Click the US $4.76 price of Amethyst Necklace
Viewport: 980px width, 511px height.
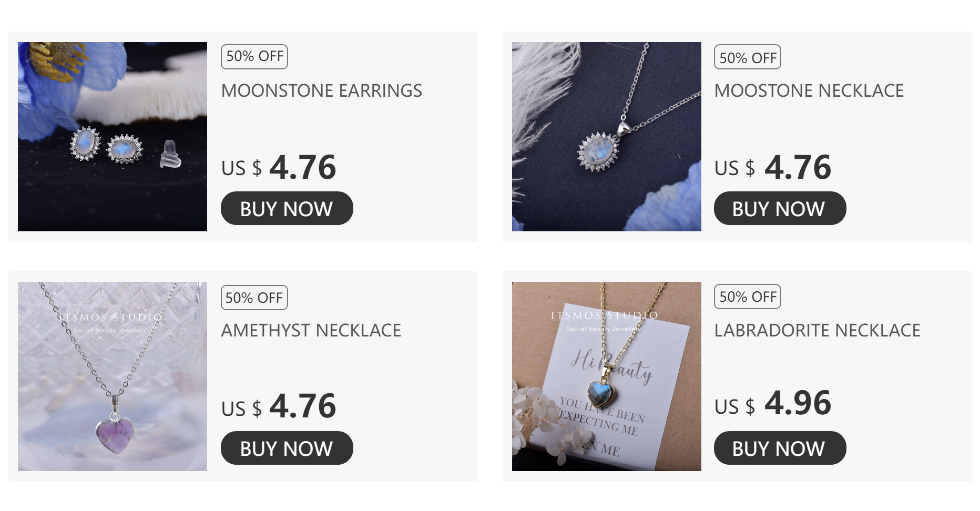click(279, 406)
